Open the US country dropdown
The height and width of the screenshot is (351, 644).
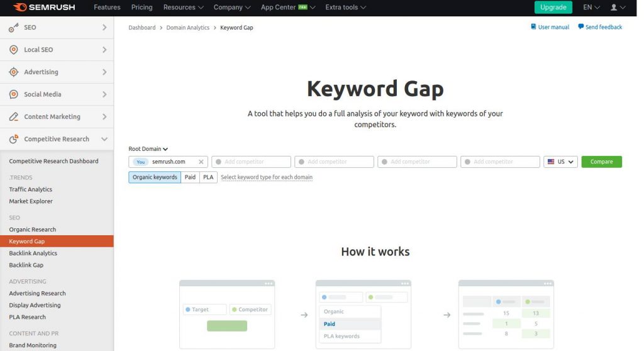click(x=560, y=162)
